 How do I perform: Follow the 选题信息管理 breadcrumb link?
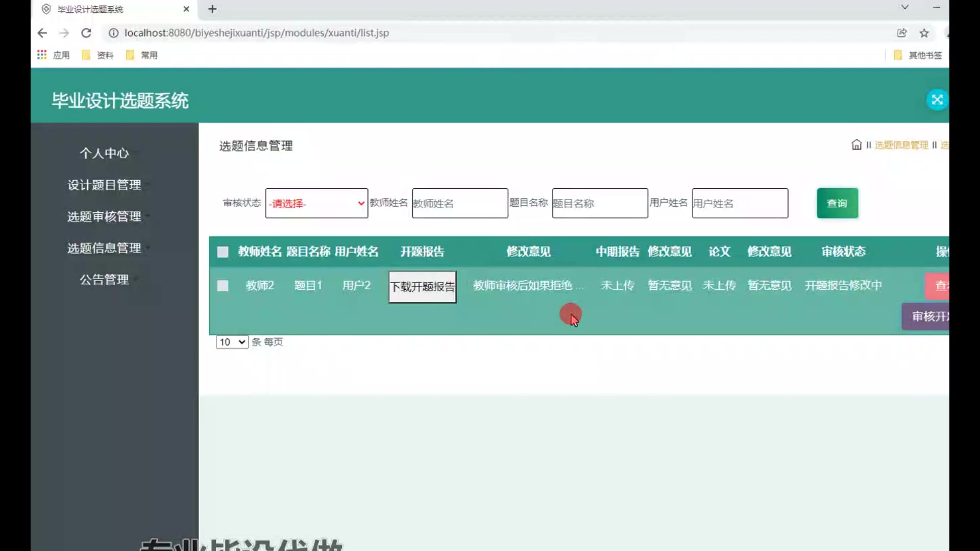pos(902,145)
